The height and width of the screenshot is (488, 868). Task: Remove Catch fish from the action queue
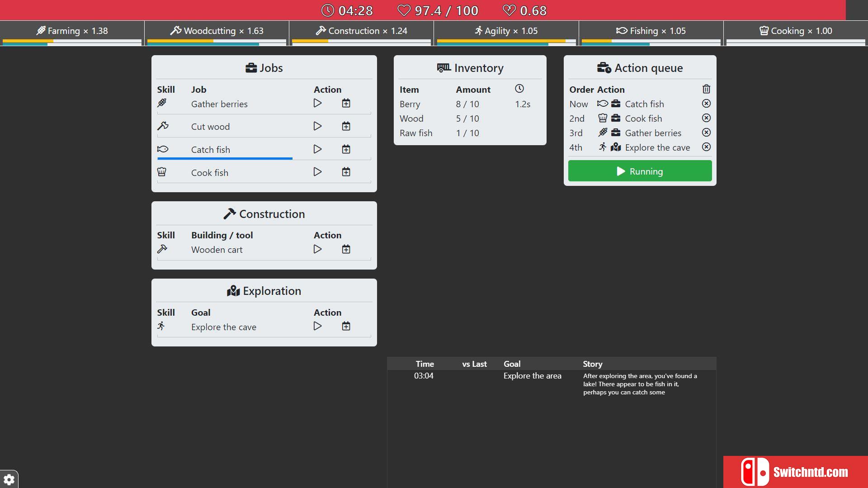[x=706, y=104]
